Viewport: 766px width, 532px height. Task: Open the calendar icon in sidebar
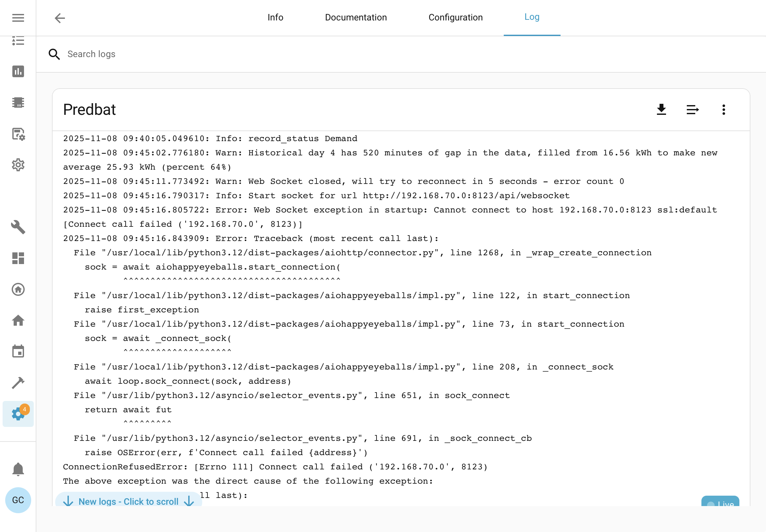pyautogui.click(x=18, y=351)
